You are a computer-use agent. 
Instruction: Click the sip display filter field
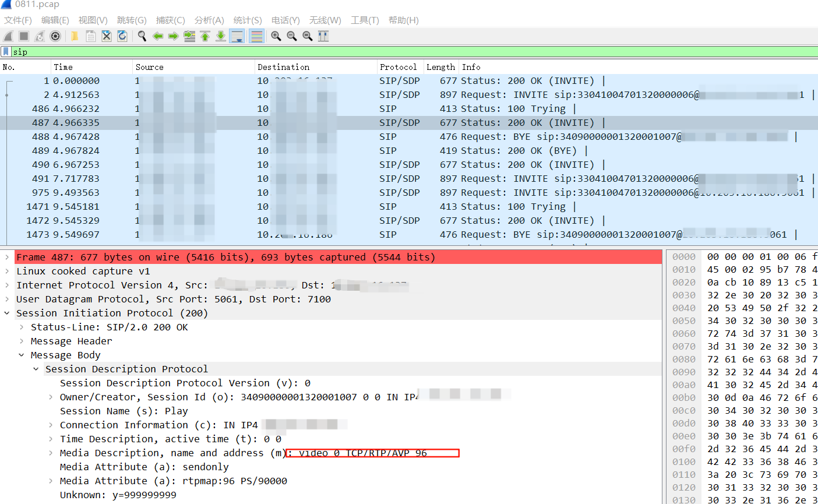tap(414, 52)
